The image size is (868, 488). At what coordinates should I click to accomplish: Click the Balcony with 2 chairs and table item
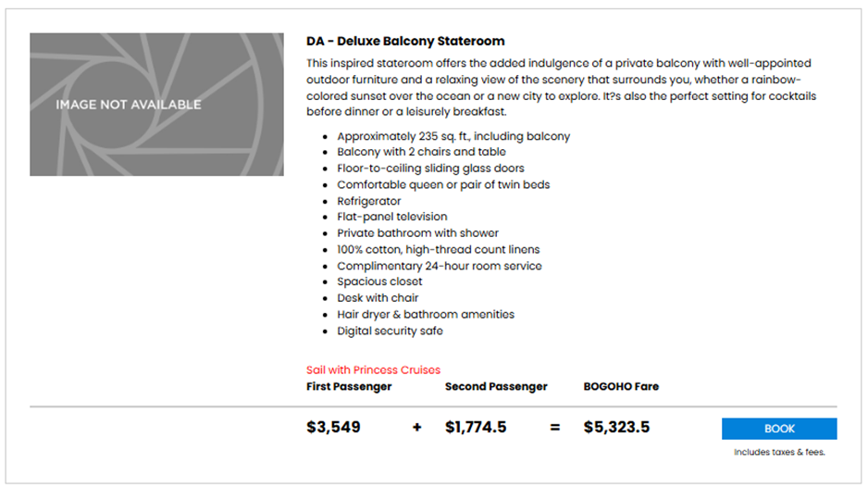(x=421, y=152)
